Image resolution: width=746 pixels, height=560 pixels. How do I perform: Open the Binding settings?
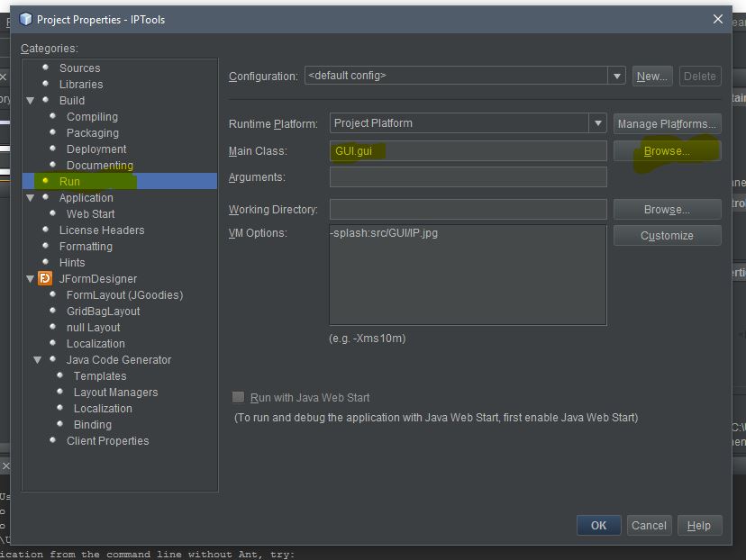[92, 424]
